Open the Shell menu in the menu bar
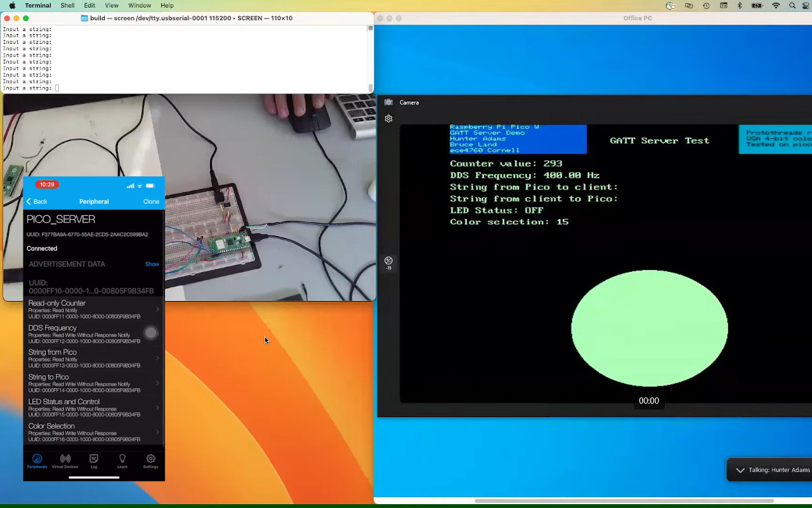The image size is (812, 508). [x=67, y=6]
